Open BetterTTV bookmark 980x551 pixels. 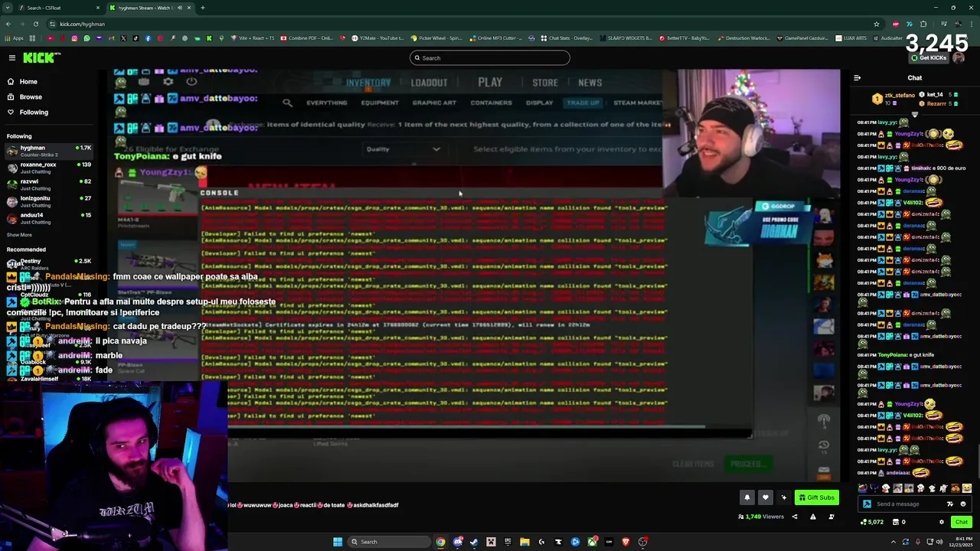click(x=684, y=38)
